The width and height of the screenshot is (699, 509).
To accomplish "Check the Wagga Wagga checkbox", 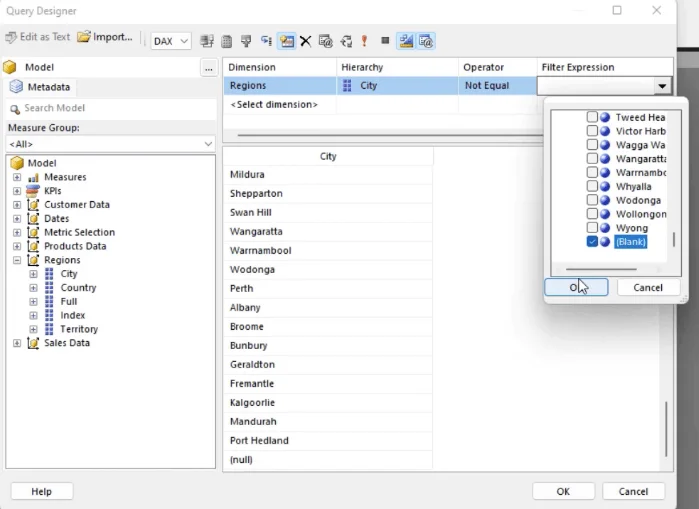I will click(x=592, y=144).
